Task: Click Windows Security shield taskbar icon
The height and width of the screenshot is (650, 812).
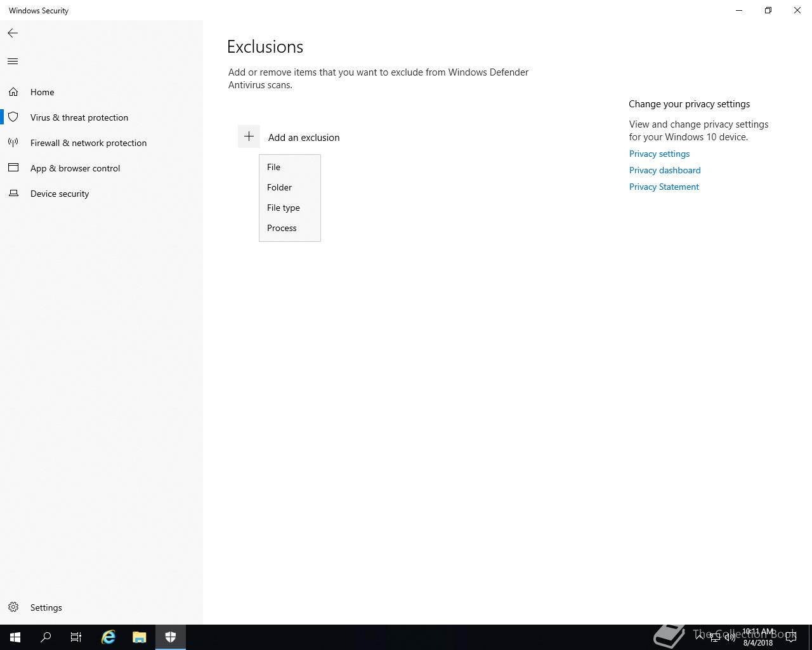Action: [x=170, y=637]
